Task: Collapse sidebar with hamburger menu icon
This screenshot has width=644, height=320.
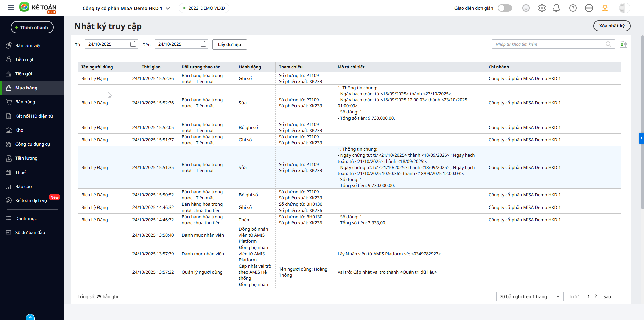Action: tap(72, 8)
